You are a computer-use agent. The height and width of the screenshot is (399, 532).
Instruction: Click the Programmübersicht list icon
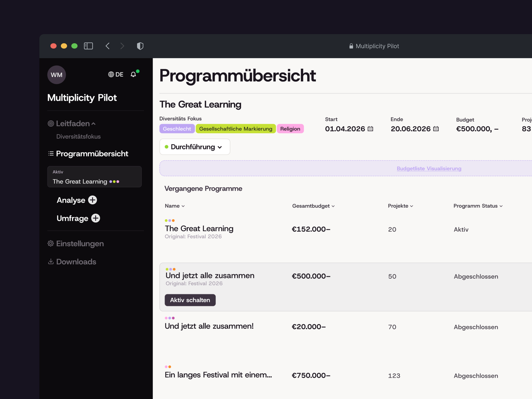point(51,153)
